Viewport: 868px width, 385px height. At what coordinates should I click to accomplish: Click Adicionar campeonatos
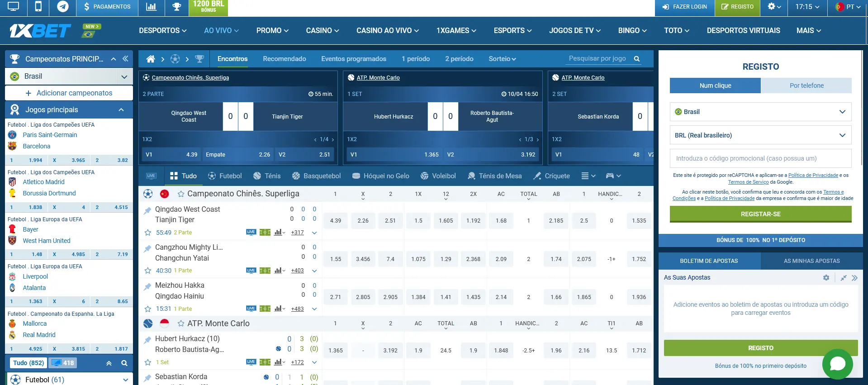(x=69, y=93)
